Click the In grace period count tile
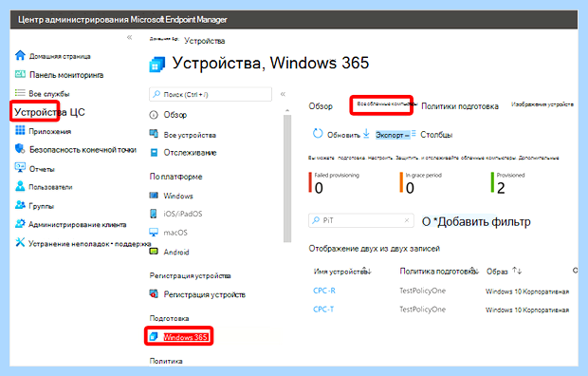Screen dimensions: 588x376 421,182
